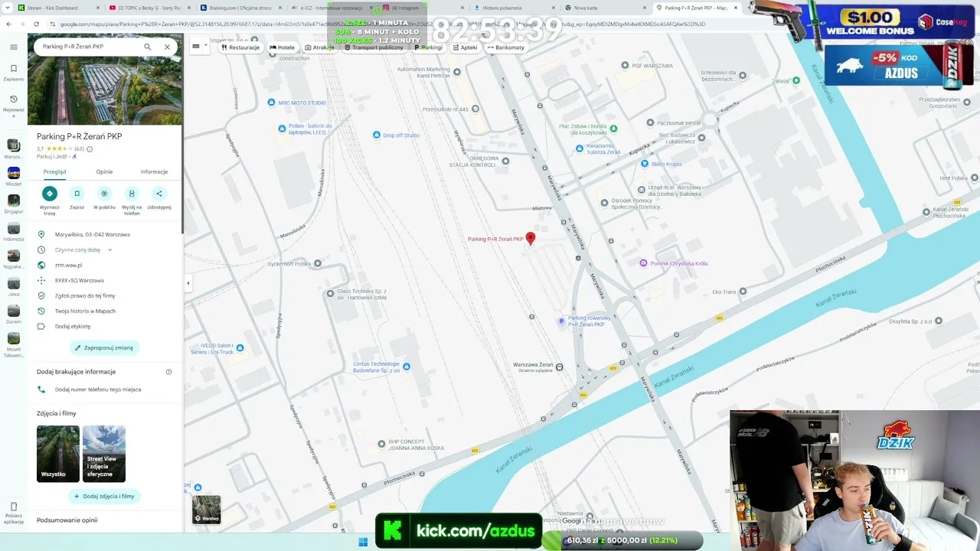Click the search magnifier icon in Maps
The image size is (980, 551).
(x=148, y=47)
